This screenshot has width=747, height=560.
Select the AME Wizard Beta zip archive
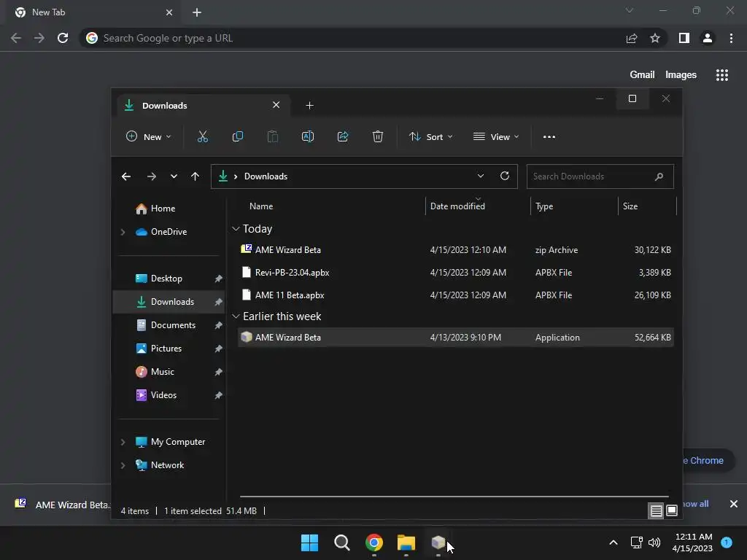tap(455, 250)
